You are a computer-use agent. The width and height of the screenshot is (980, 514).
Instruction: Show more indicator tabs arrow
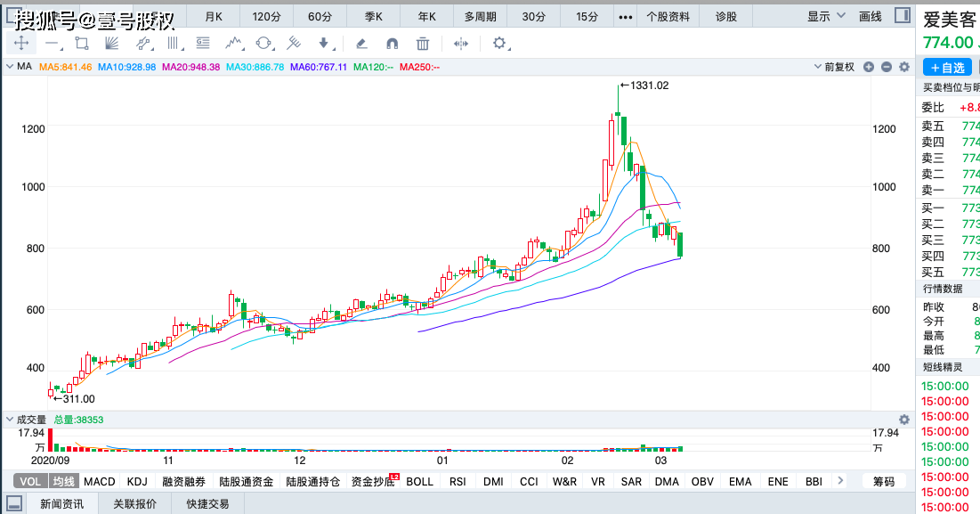tap(840, 481)
